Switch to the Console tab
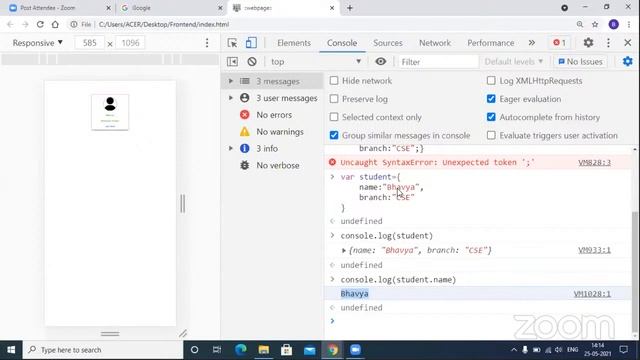This screenshot has width=640, height=360. click(x=342, y=43)
